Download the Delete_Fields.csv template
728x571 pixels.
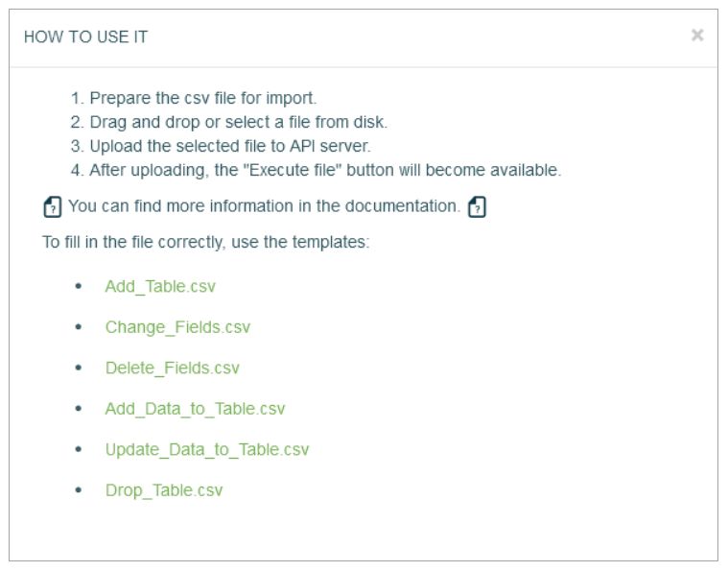coord(173,369)
